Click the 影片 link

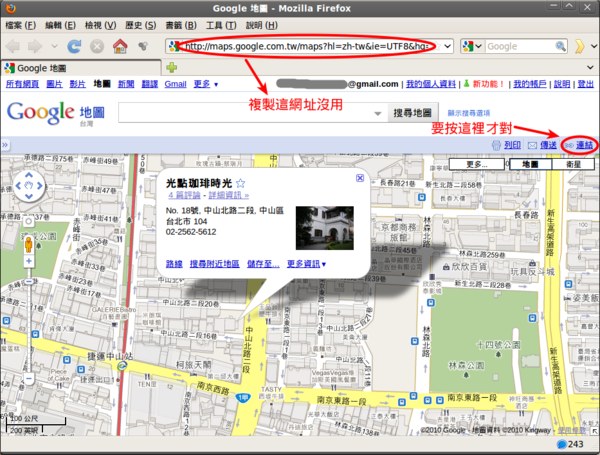coord(77,84)
